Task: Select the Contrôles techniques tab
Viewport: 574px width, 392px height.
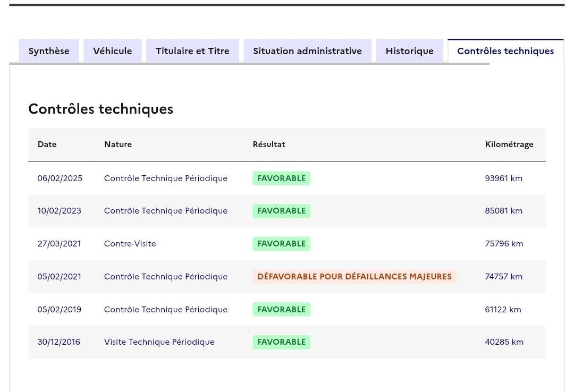Action: [505, 51]
